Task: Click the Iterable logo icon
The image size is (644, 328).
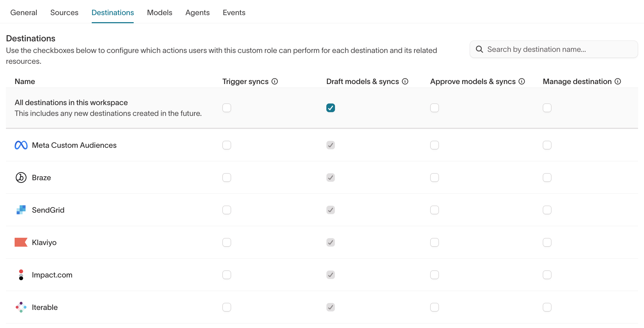Action: pos(21,307)
